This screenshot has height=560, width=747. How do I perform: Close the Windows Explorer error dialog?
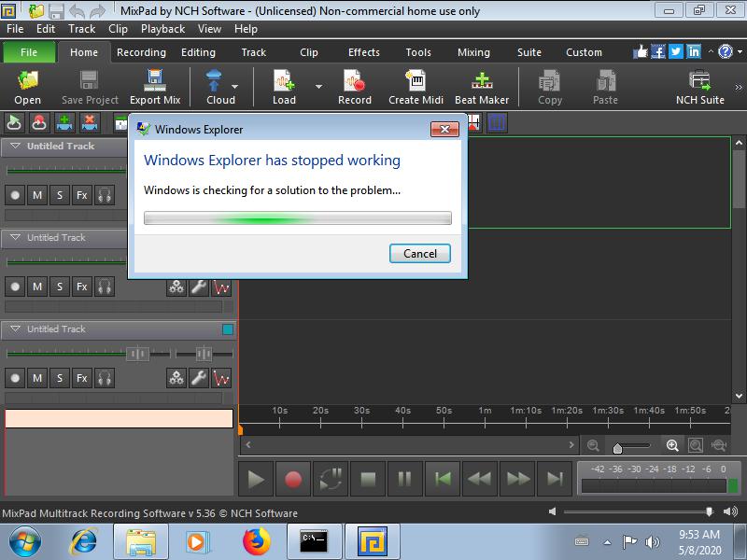tap(444, 129)
